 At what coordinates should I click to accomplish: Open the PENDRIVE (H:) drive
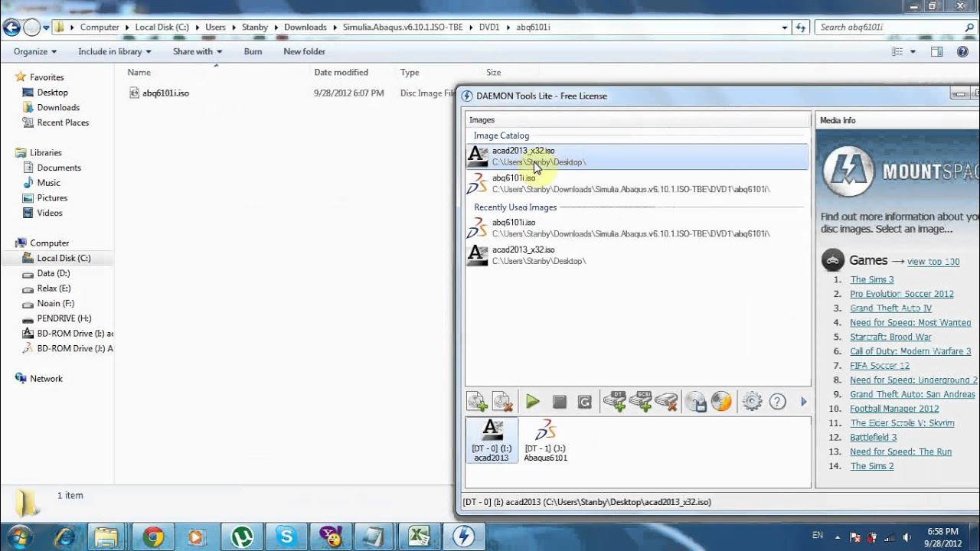[64, 318]
